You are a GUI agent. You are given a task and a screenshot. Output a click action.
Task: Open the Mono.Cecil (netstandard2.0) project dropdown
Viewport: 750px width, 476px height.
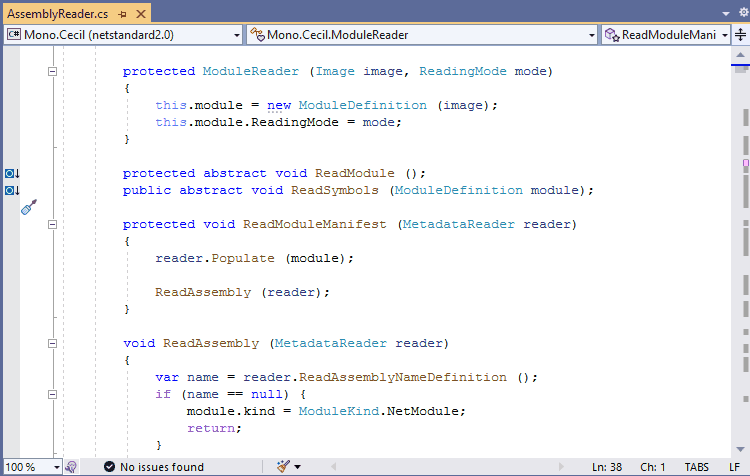[x=124, y=35]
